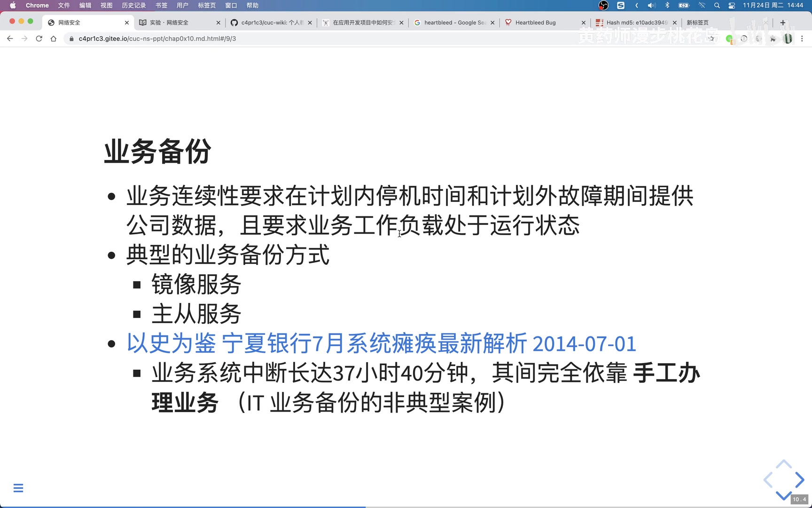
Task: Click green extension icon in toolbar
Action: coord(729,39)
